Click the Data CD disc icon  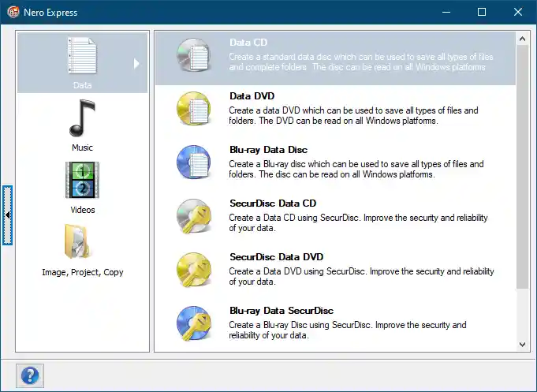tap(193, 55)
